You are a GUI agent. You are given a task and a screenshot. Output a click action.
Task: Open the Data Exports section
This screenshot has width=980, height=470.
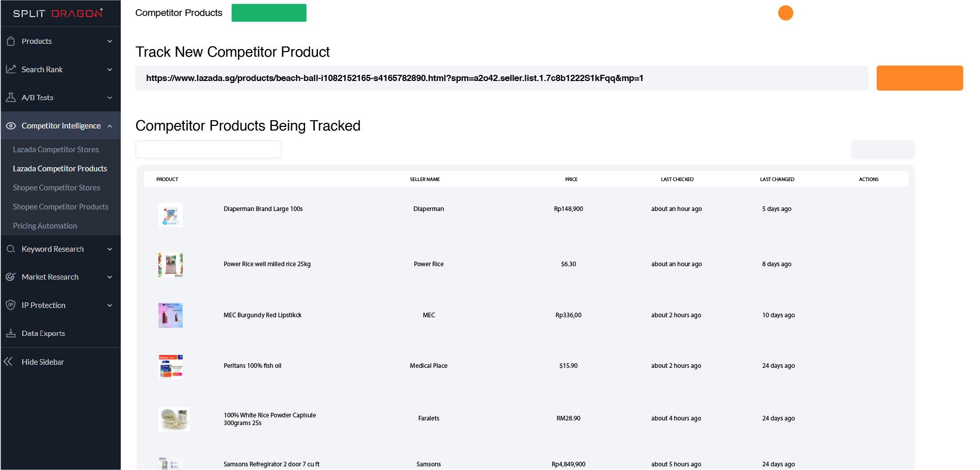[43, 333]
